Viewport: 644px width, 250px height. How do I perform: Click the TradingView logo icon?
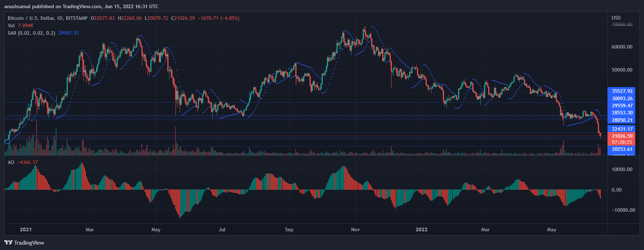[8, 243]
